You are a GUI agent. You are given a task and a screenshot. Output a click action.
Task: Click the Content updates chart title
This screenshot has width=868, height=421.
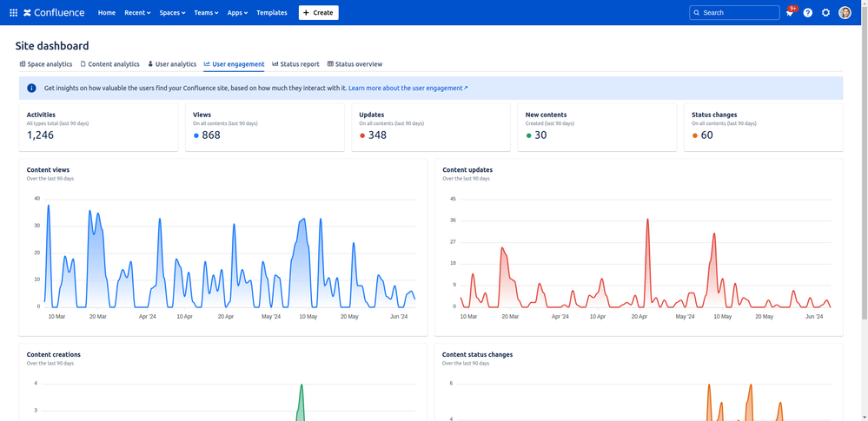(x=467, y=170)
